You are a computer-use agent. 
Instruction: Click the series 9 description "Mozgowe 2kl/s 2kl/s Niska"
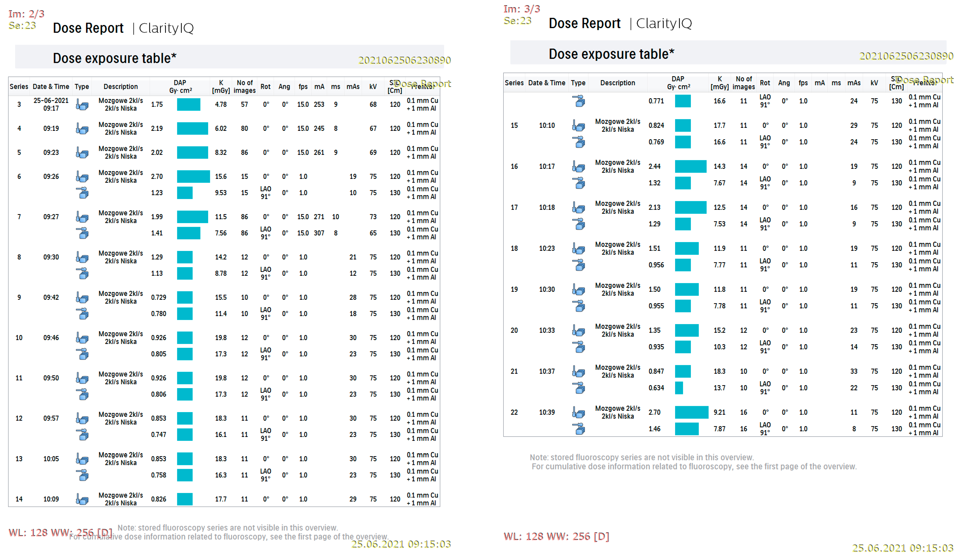click(x=121, y=297)
